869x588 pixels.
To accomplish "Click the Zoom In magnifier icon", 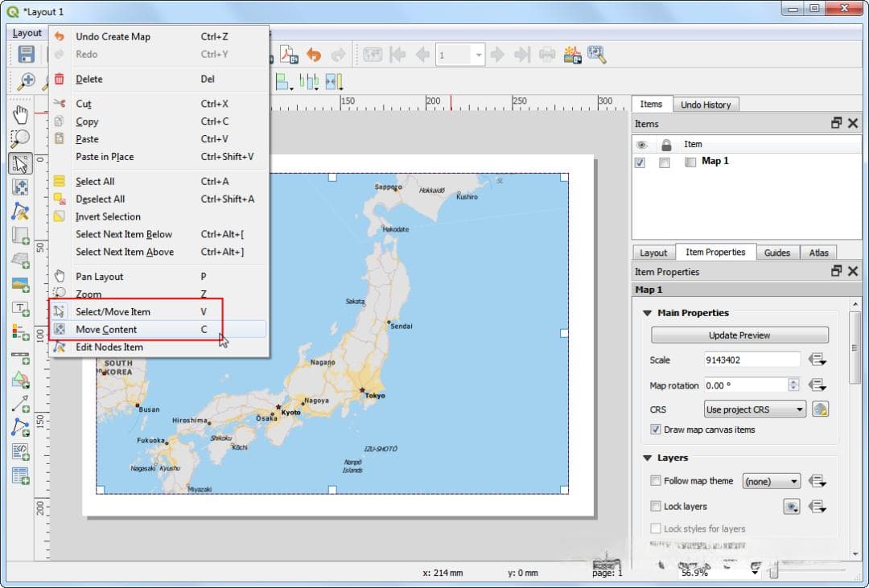I will point(26,81).
